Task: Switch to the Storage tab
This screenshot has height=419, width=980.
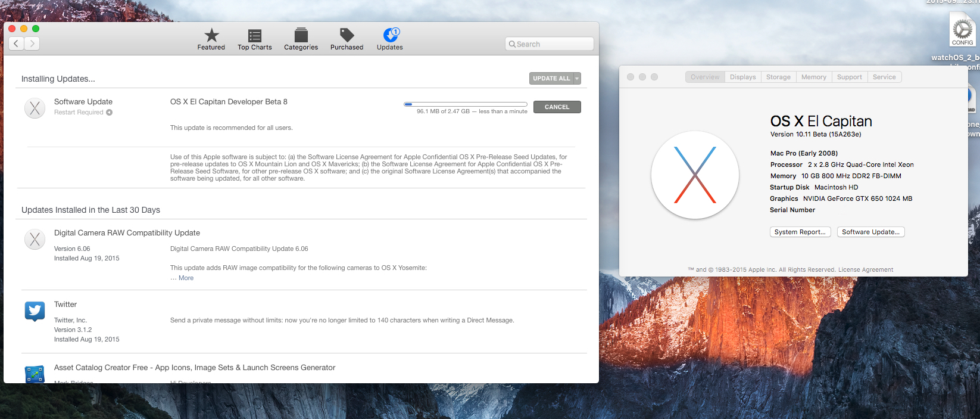Action: point(778,77)
